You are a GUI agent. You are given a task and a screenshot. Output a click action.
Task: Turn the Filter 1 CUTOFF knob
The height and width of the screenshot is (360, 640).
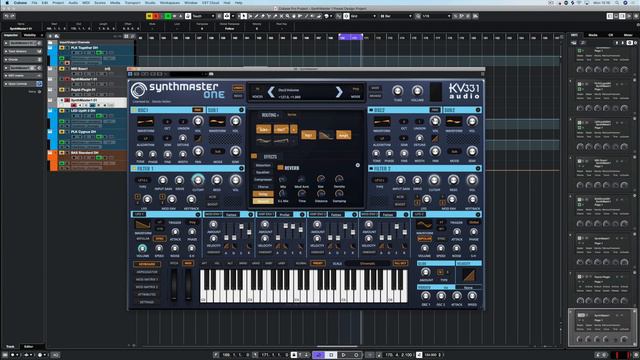198,180
